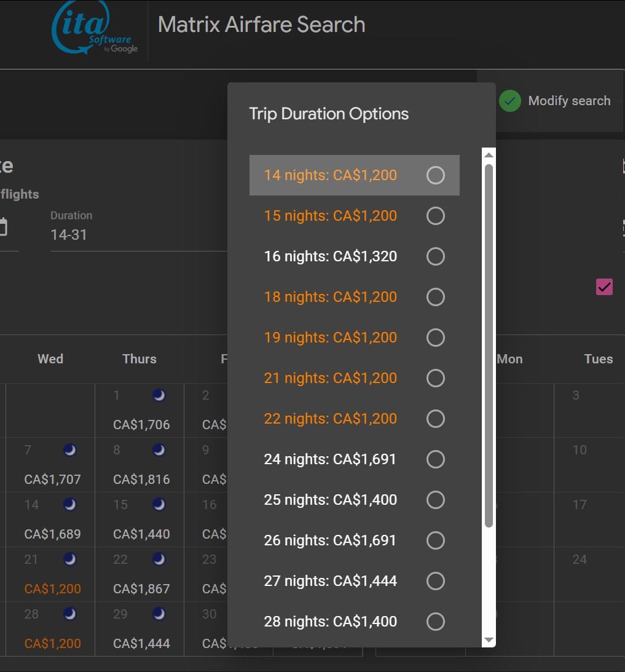Click the orange CA$1,200 fare on Wednesday 28
Viewport: 625px width, 672px height.
click(x=52, y=644)
